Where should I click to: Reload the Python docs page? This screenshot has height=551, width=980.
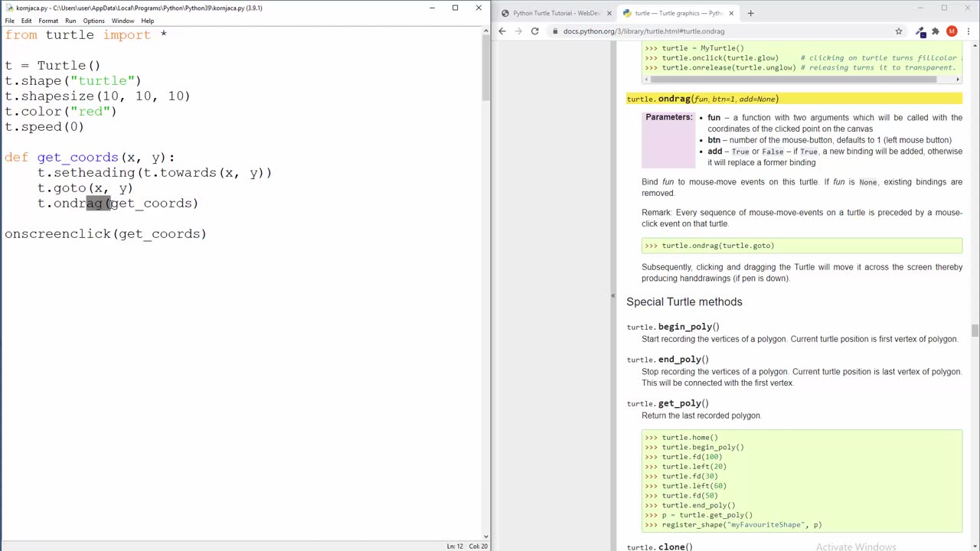coord(534,31)
